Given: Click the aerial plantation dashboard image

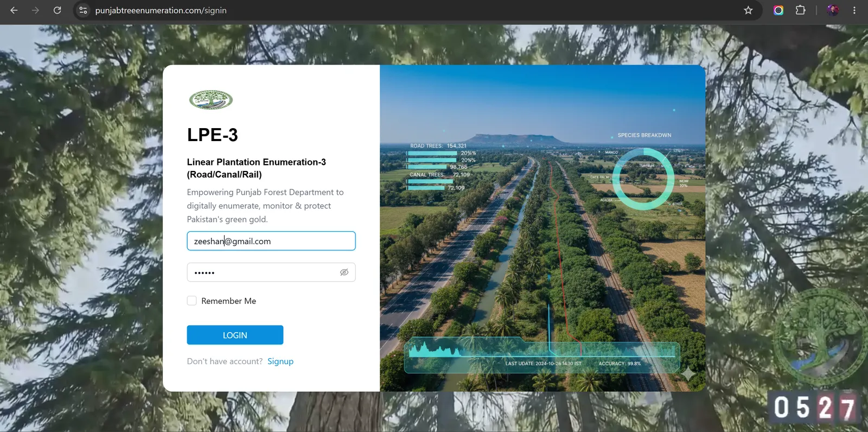Looking at the screenshot, I should [542, 228].
